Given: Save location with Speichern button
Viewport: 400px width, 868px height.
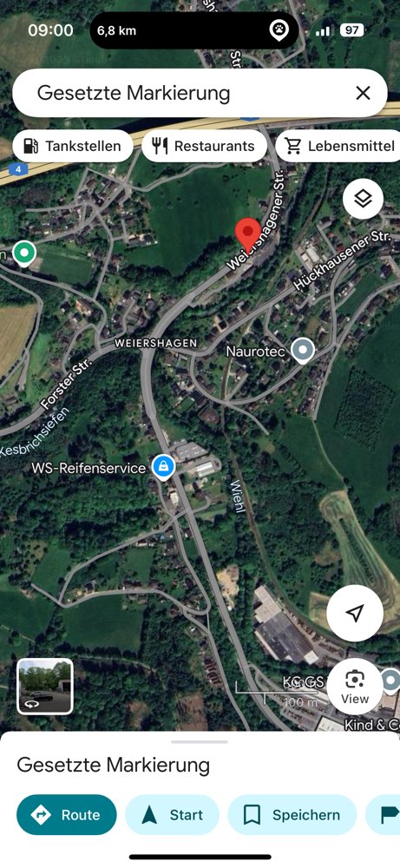Looking at the screenshot, I should 292,814.
